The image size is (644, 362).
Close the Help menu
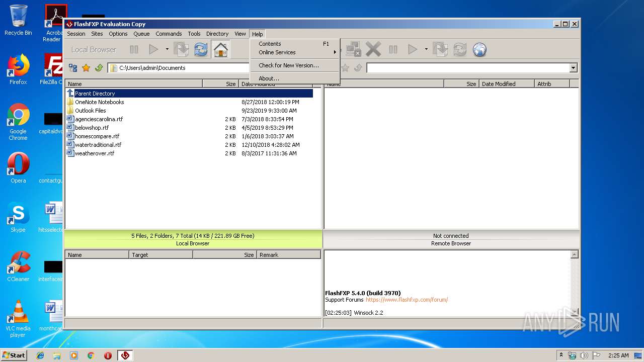(257, 34)
